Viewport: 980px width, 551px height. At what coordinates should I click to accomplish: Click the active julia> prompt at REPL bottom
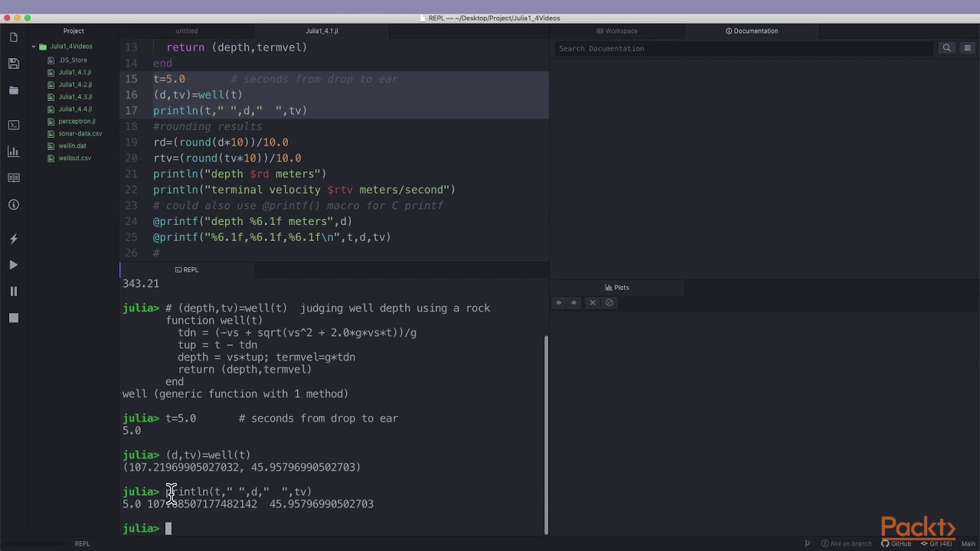pyautogui.click(x=141, y=528)
